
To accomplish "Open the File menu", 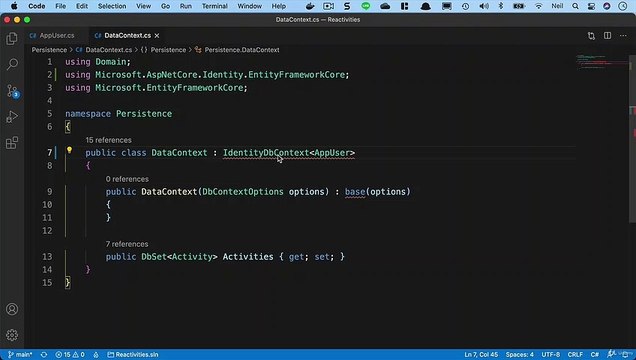I will click(x=60, y=6).
